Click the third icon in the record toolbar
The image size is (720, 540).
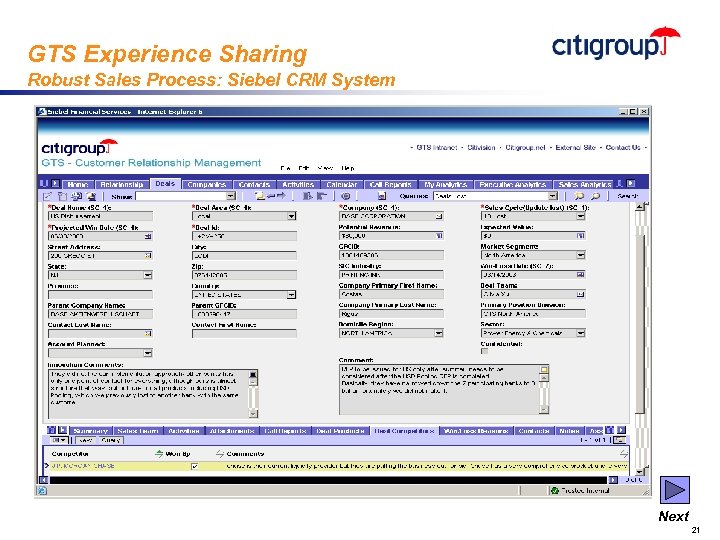click(77, 196)
